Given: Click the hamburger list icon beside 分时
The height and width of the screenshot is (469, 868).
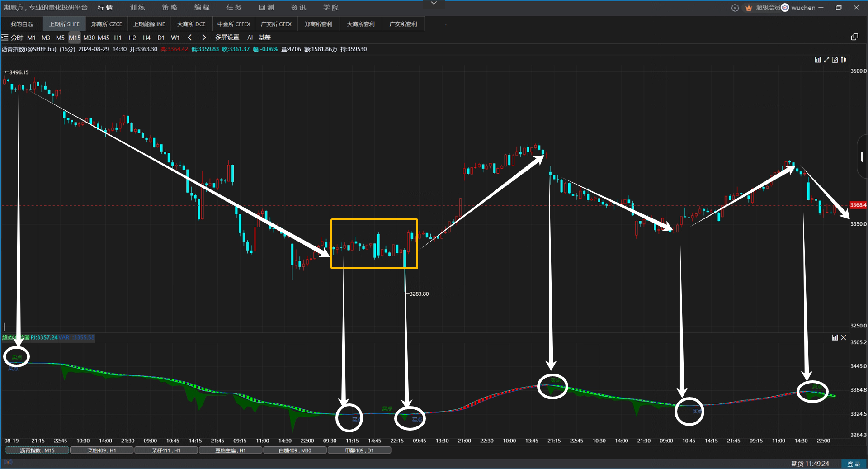Looking at the screenshot, I should pos(5,38).
